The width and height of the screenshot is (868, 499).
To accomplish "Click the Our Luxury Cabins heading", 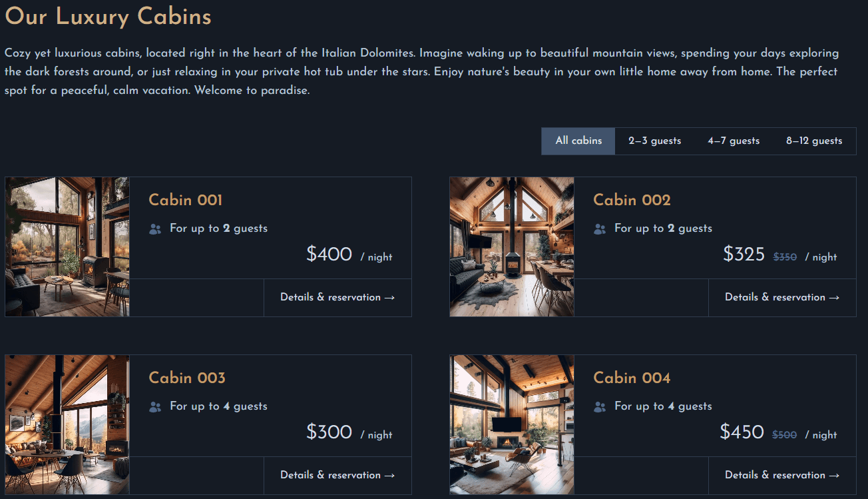I will [108, 16].
